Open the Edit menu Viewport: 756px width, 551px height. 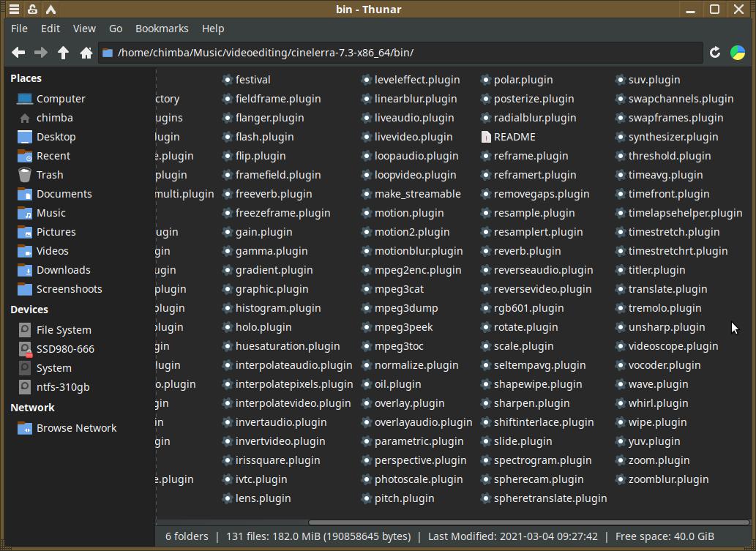click(50, 29)
